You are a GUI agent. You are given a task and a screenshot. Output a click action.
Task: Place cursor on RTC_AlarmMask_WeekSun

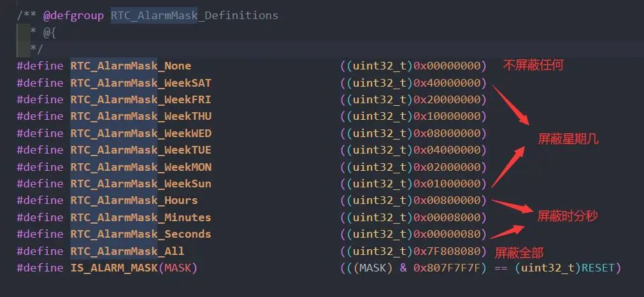coord(141,184)
